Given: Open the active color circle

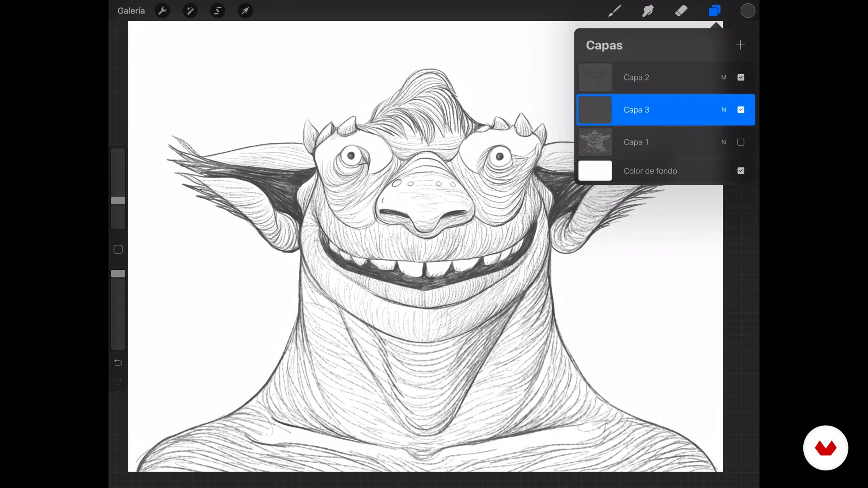Looking at the screenshot, I should [x=748, y=10].
